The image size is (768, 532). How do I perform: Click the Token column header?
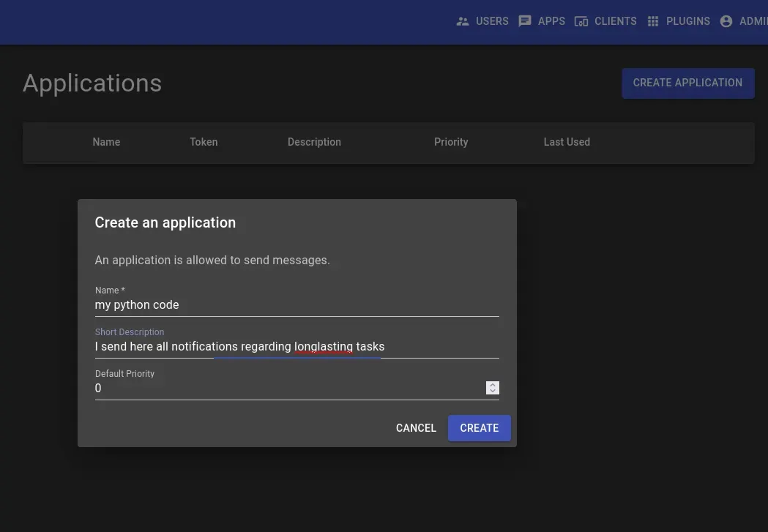coord(204,142)
